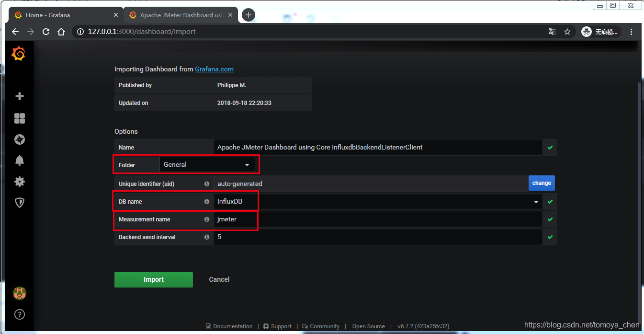Click the auto-generated uid field
644x334 pixels.
(x=371, y=184)
